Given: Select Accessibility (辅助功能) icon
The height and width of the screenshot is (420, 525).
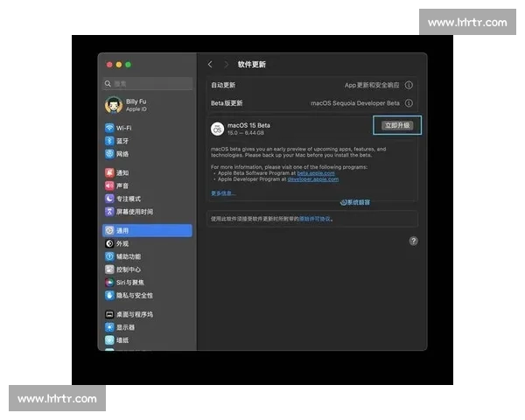Looking at the screenshot, I should 109,256.
